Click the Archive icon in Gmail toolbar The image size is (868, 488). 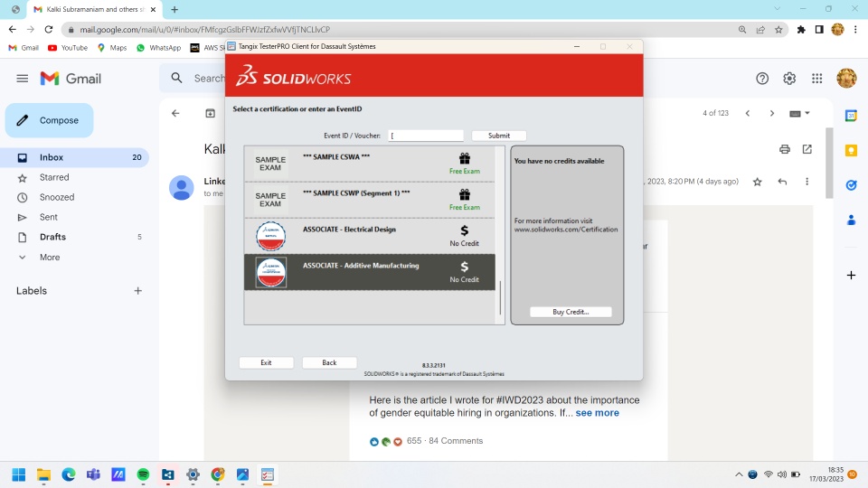coord(211,114)
